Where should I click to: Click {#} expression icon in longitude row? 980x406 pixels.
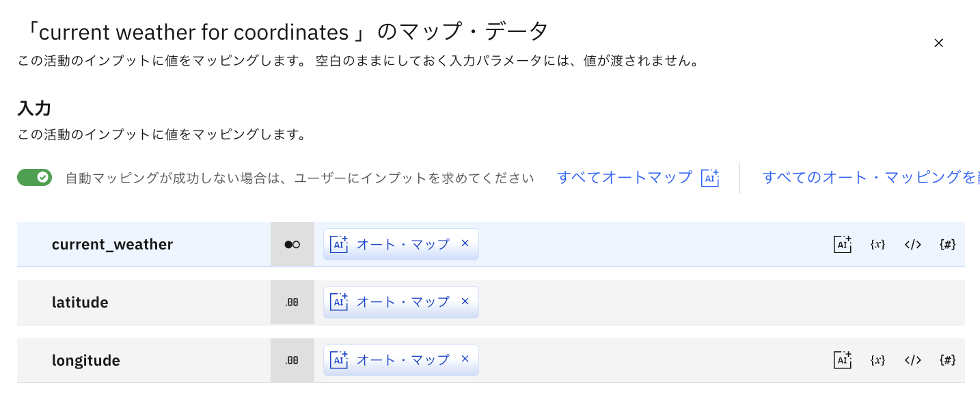click(x=947, y=360)
